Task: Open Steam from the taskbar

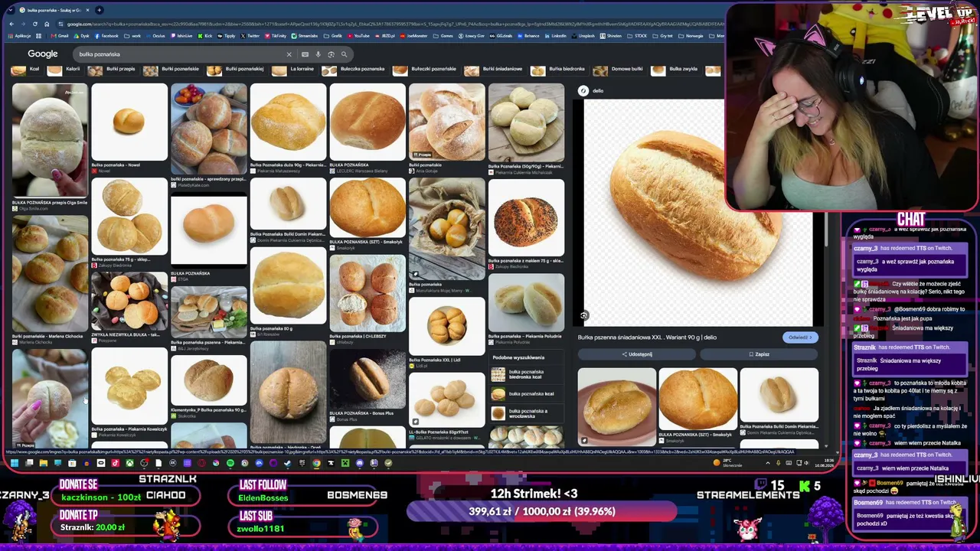Action: click(288, 463)
